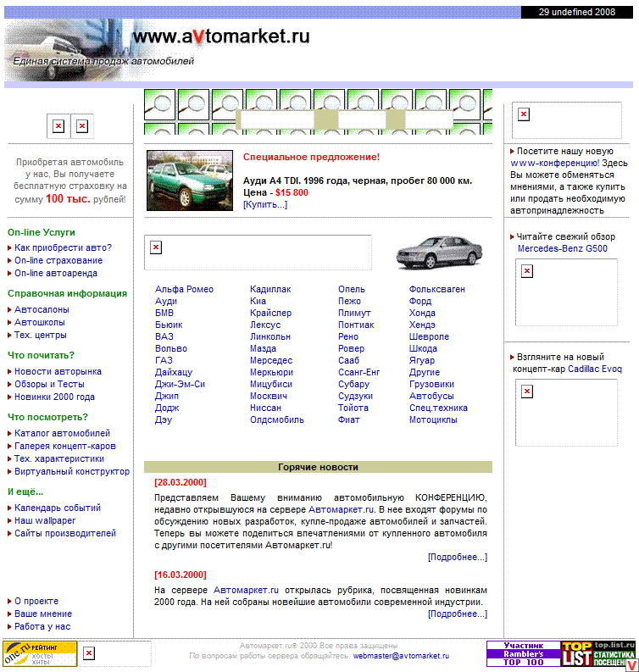Click [Подробнее...] under the 16.03.2000 news
The width and height of the screenshot is (639, 672).
point(458,614)
